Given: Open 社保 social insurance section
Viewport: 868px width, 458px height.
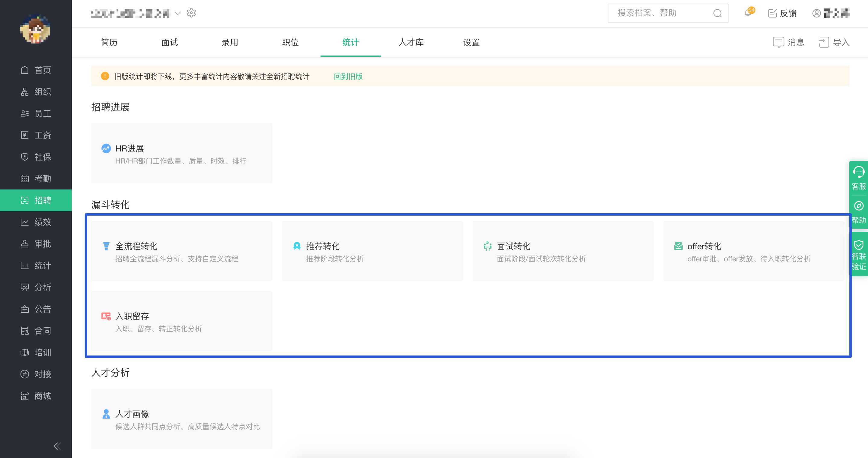Looking at the screenshot, I should 36,157.
